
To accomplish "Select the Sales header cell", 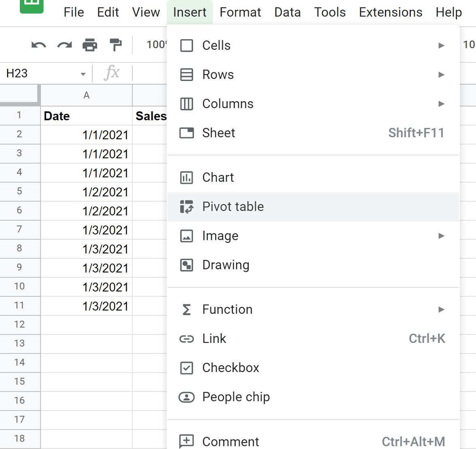I will click(x=150, y=116).
